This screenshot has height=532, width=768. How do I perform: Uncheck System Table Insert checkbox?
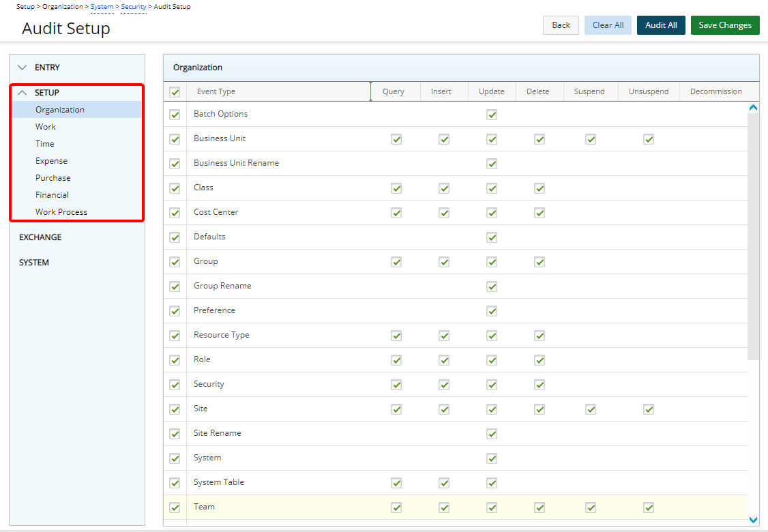[444, 483]
